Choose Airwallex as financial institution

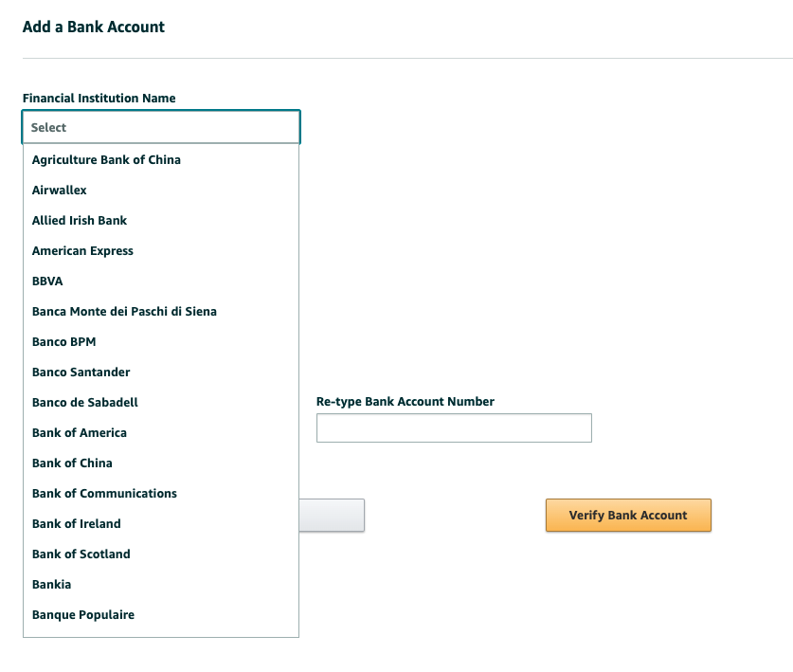click(x=59, y=190)
